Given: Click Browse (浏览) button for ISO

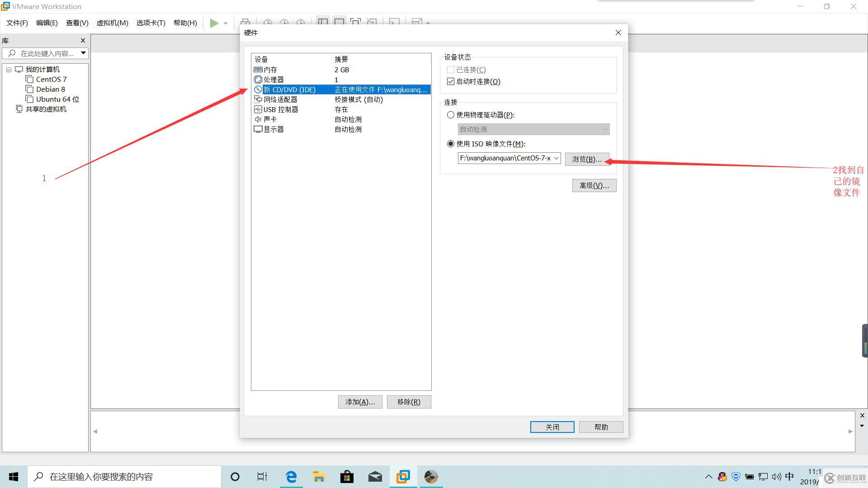Looking at the screenshot, I should click(x=587, y=159).
